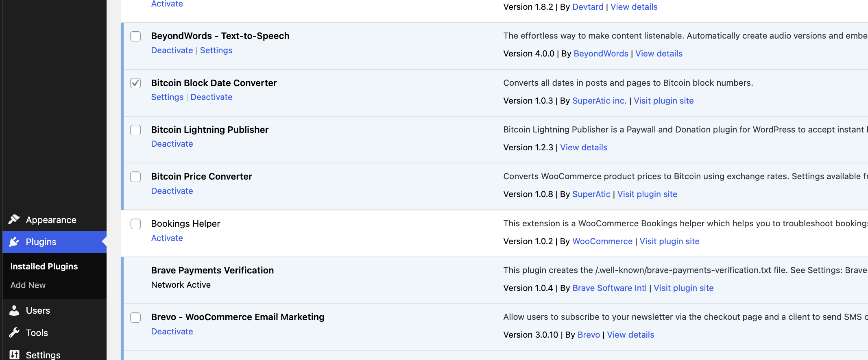Viewport: 868px width, 360px height.
Task: Tick the Bitcoin Price Converter checkbox
Action: click(135, 177)
